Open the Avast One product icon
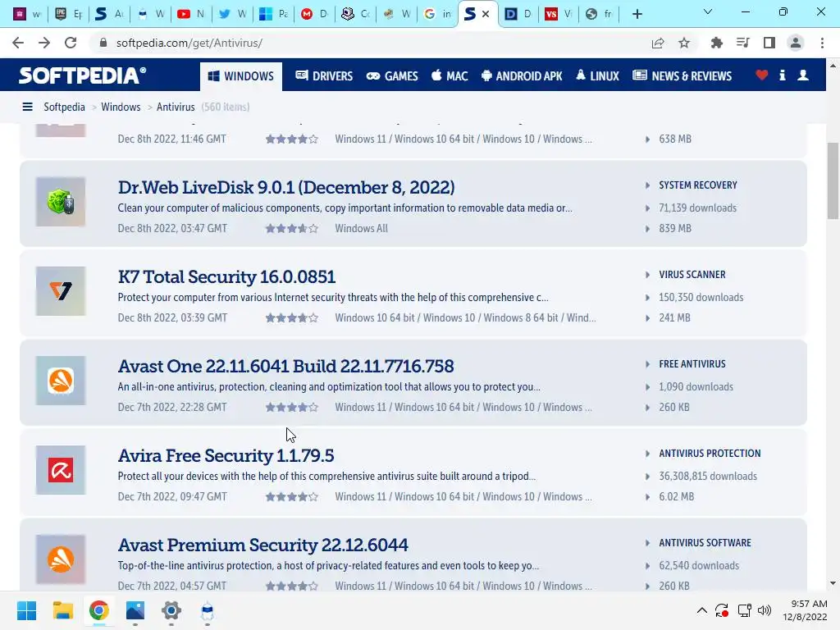 61,381
